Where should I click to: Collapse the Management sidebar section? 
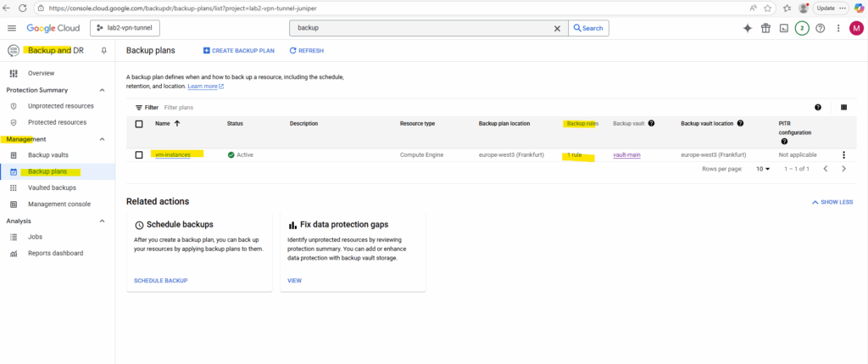(x=103, y=139)
